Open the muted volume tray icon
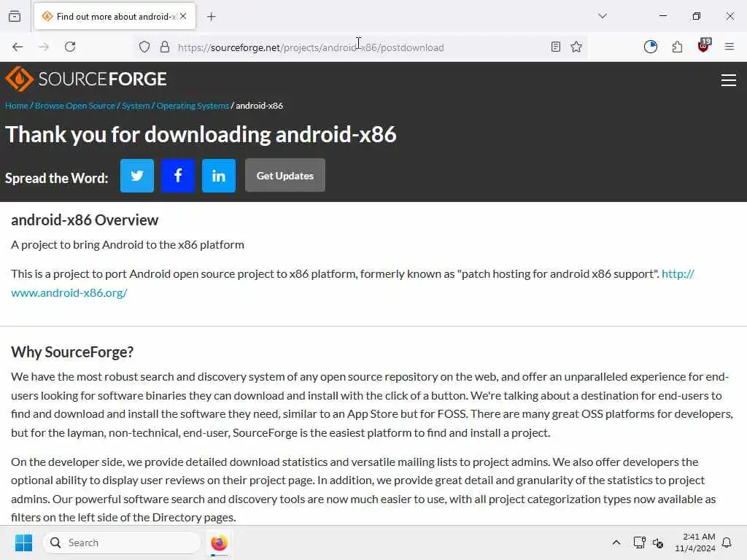The width and height of the screenshot is (747, 560). pyautogui.click(x=658, y=542)
